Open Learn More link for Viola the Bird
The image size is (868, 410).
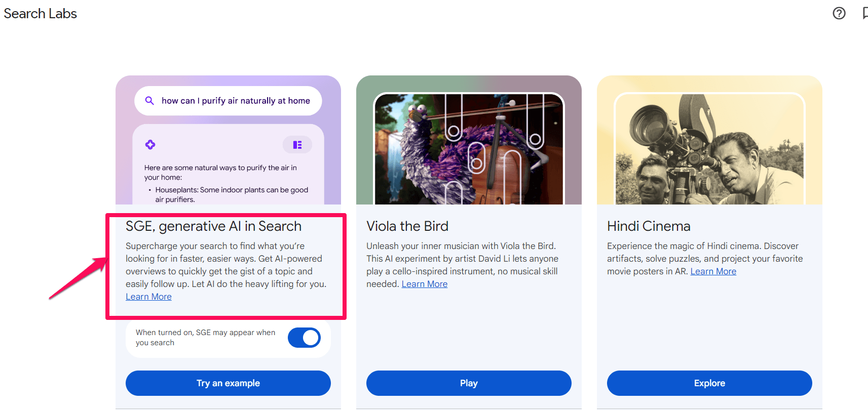click(x=425, y=284)
